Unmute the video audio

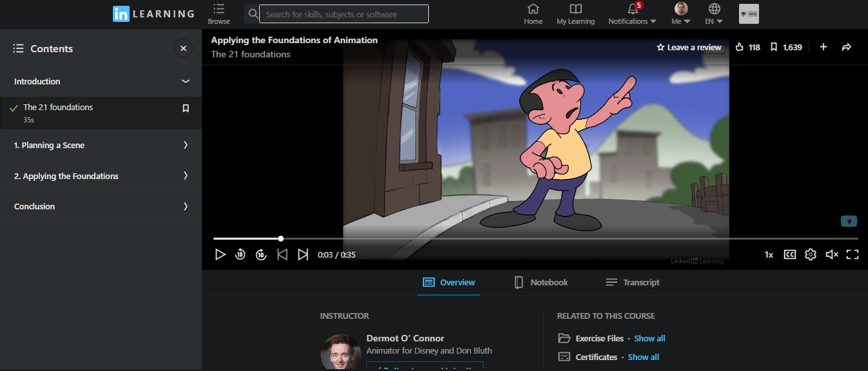point(832,254)
